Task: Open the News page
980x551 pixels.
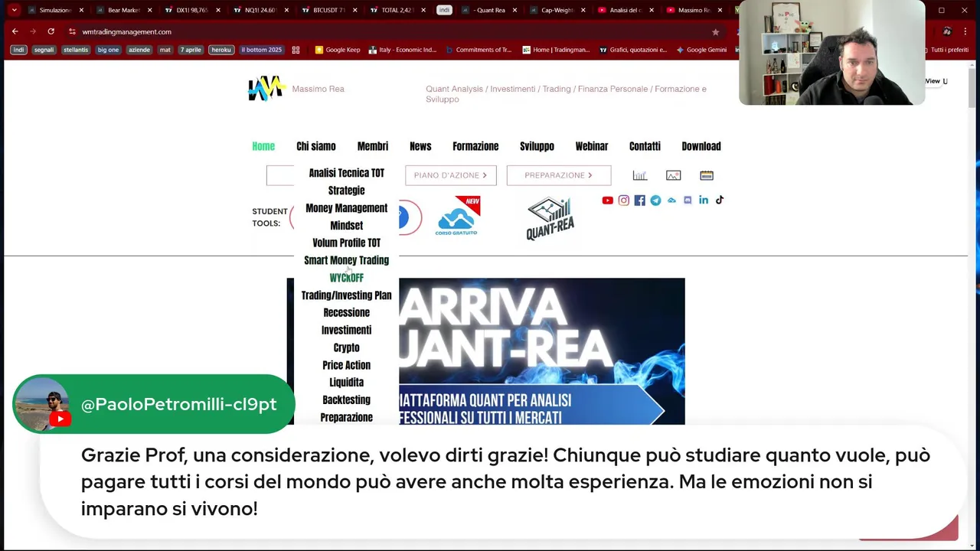Action: click(420, 146)
